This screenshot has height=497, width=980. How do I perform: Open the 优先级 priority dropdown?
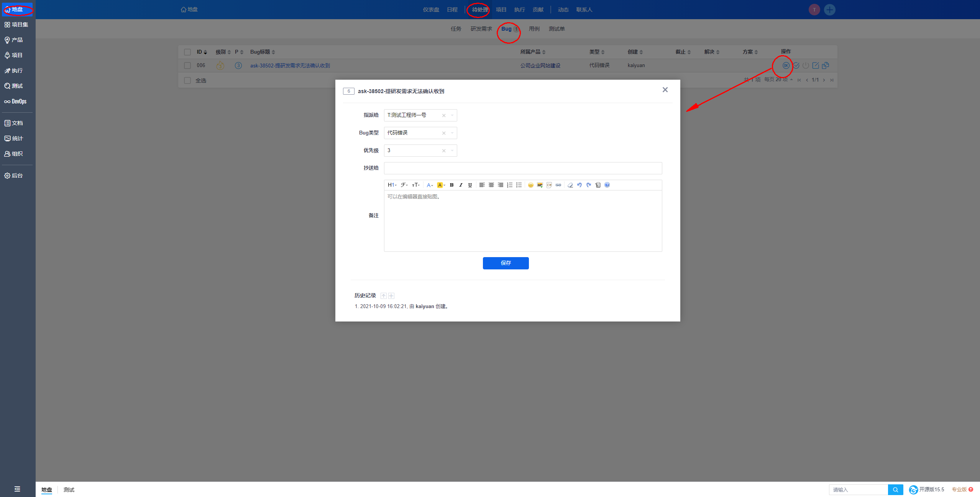[453, 151]
